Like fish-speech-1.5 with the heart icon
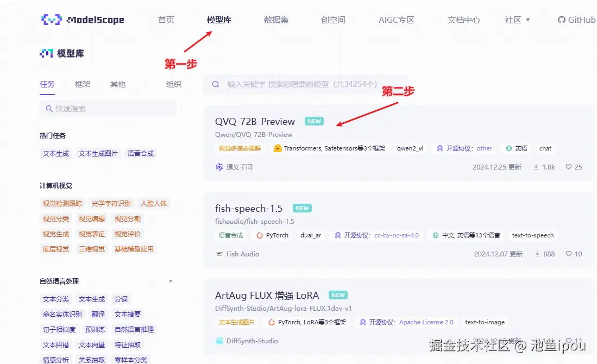597x364 pixels. (x=568, y=254)
